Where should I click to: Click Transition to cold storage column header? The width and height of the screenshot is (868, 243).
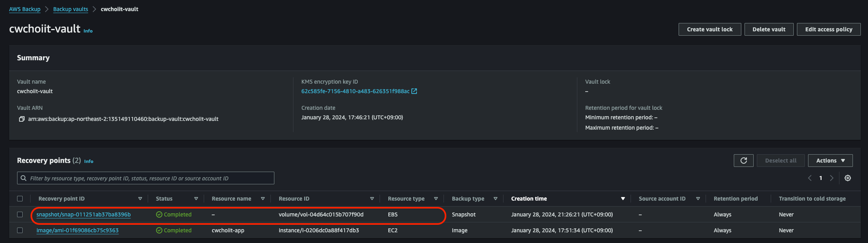click(812, 199)
